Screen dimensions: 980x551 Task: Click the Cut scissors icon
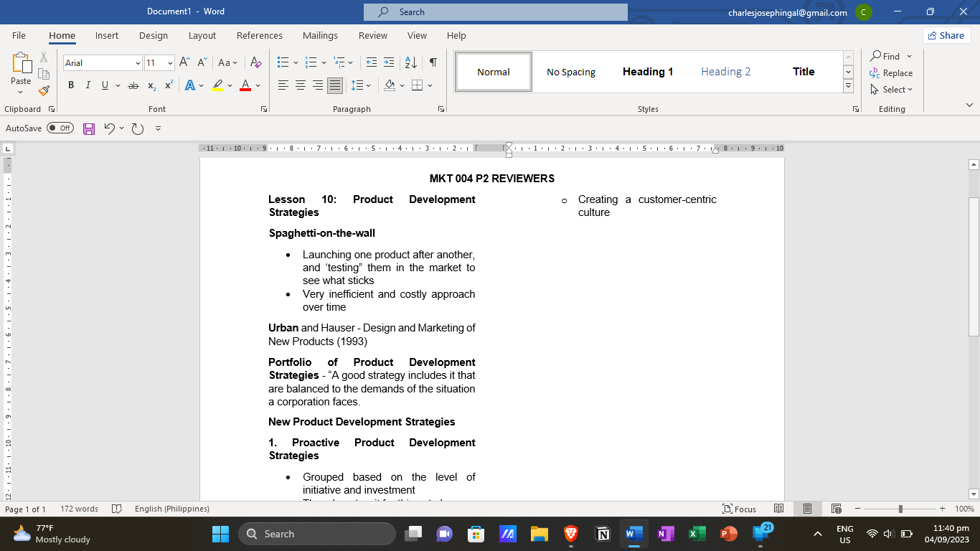[44, 57]
